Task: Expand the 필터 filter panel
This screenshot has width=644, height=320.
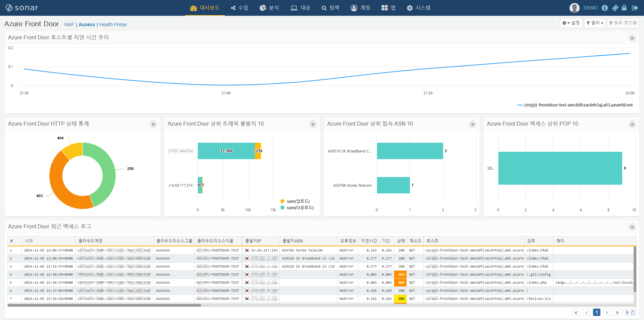Action: tap(595, 23)
